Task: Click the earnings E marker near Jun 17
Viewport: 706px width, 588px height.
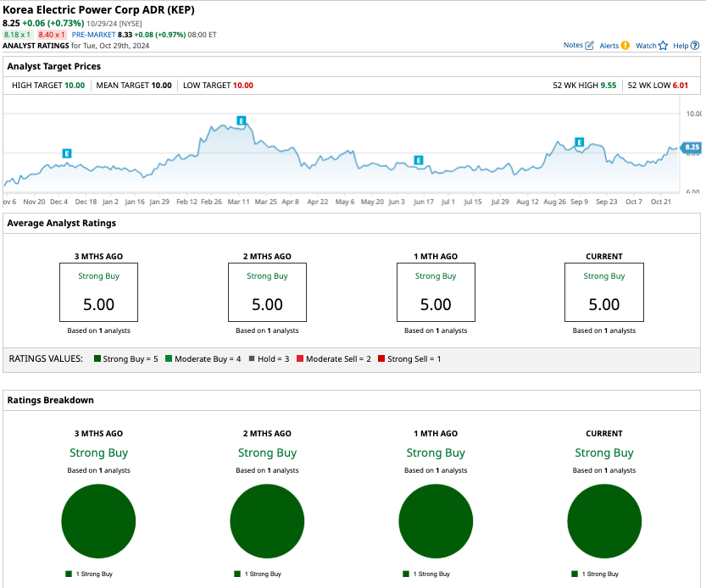Action: 419,160
